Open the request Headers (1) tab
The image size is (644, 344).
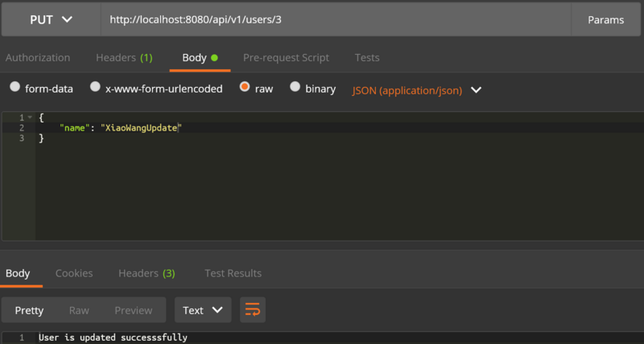124,58
